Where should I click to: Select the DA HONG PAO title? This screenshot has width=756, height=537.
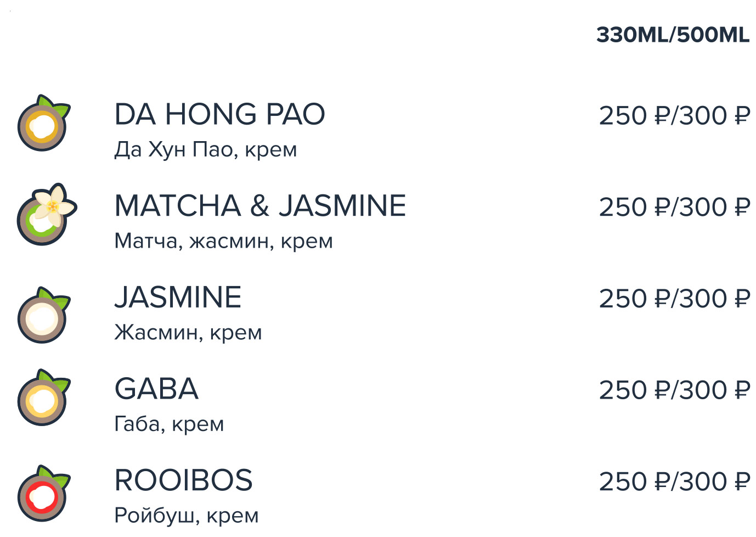click(x=219, y=114)
